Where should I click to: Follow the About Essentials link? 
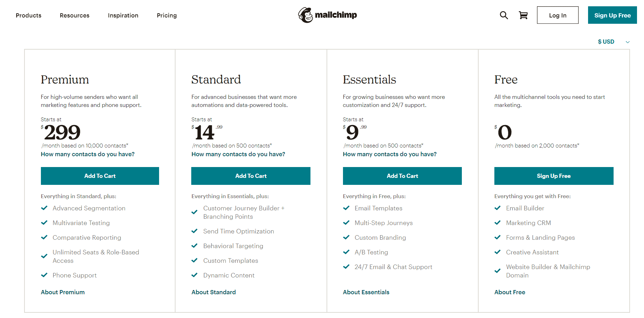point(366,292)
